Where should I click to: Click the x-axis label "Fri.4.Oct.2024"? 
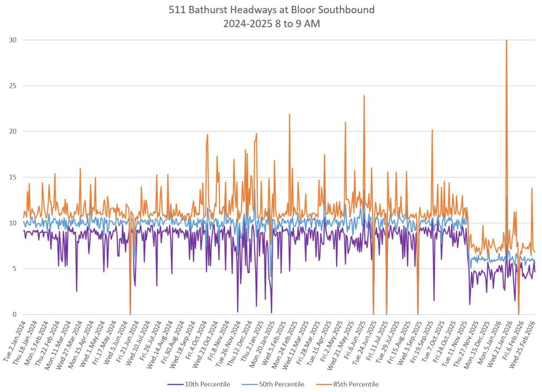click(x=198, y=340)
